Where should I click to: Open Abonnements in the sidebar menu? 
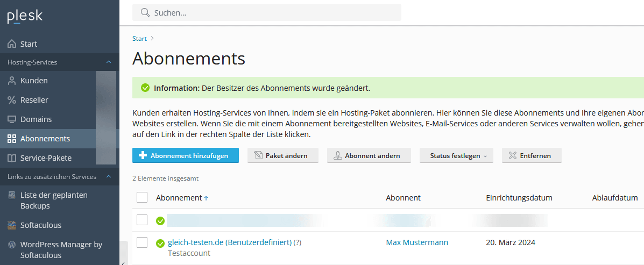(x=45, y=139)
